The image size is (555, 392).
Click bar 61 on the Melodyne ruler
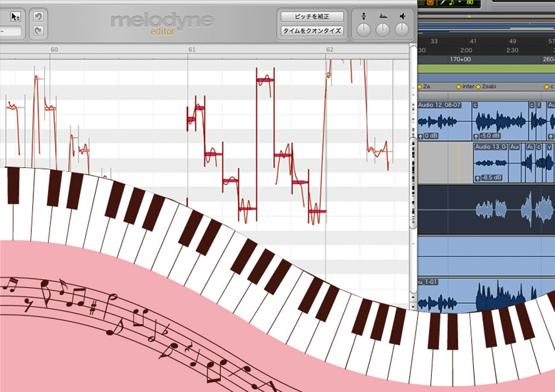(x=192, y=49)
